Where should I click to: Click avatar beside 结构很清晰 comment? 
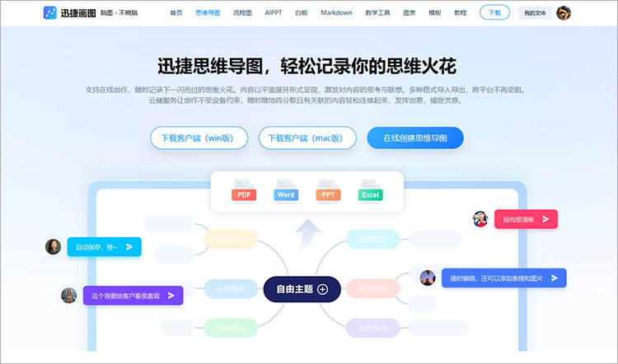pos(480,219)
